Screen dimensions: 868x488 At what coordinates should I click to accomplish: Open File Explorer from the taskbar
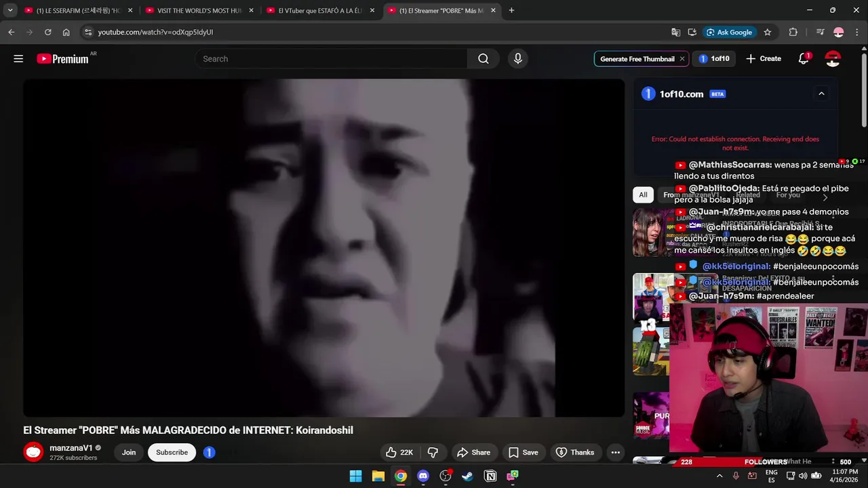tap(378, 476)
